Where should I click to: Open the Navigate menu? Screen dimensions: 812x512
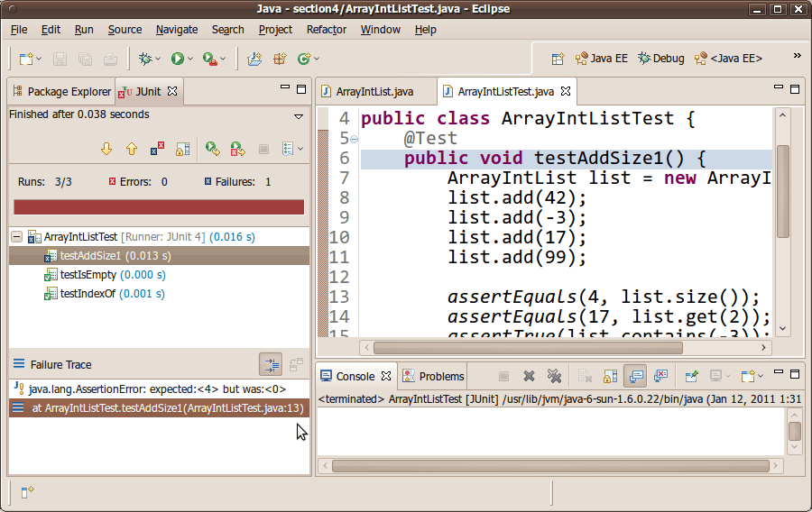pos(177,30)
